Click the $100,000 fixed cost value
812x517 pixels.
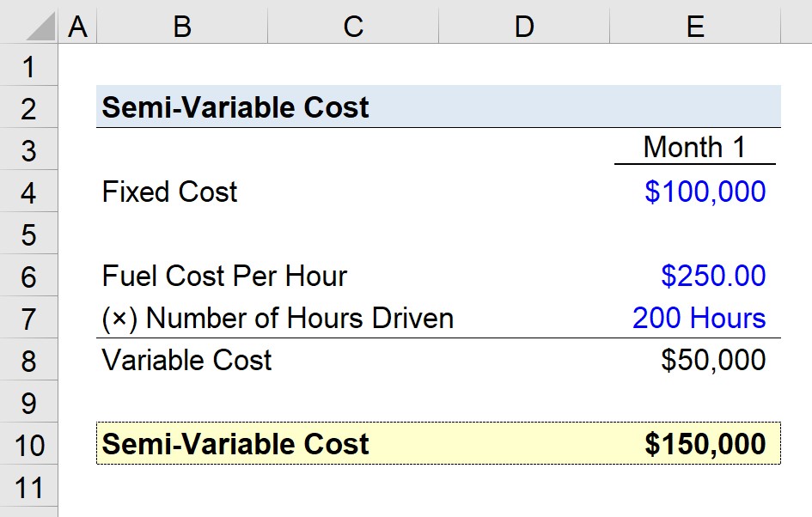(x=705, y=192)
